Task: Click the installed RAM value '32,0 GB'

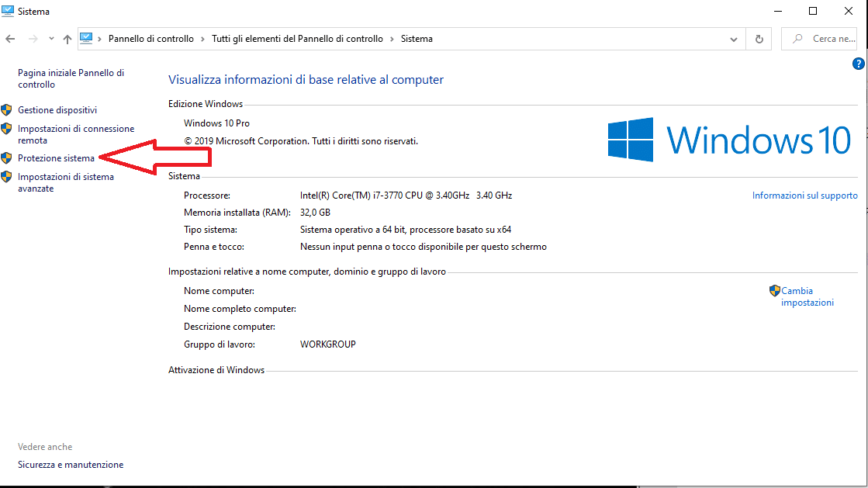Action: tap(315, 213)
